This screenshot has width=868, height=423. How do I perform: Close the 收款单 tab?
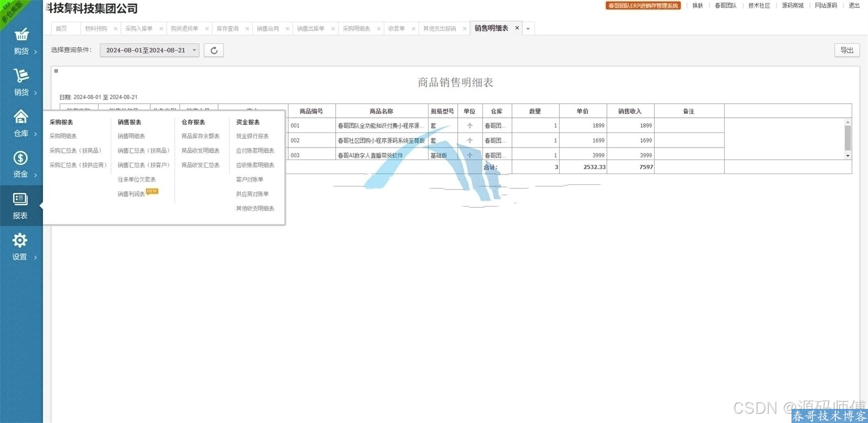[x=413, y=29]
